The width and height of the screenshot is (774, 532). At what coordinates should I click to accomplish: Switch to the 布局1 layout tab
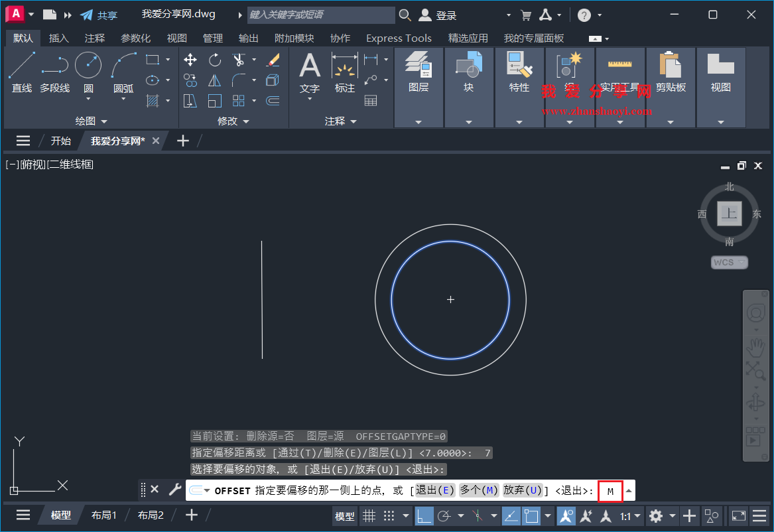104,515
